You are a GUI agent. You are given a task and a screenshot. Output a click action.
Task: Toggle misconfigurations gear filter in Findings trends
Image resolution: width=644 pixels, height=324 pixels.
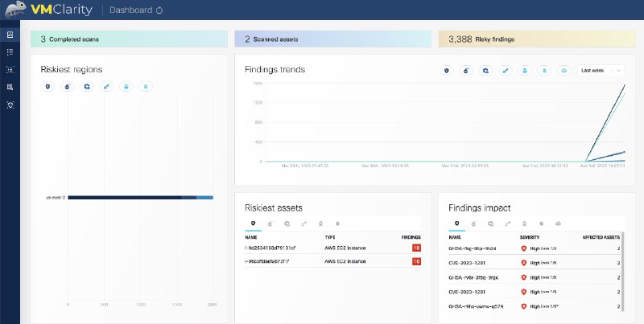click(485, 71)
